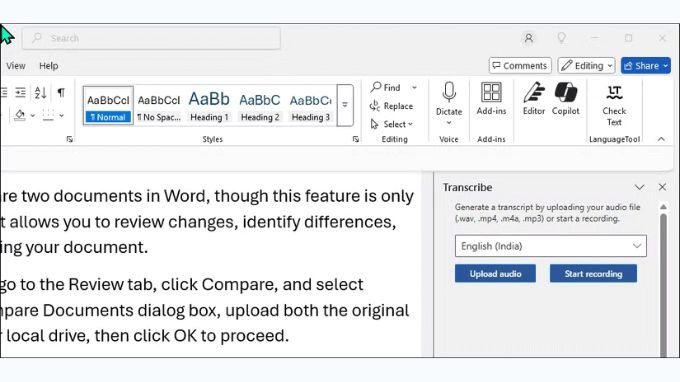Collapse the ribbon

tap(661, 139)
